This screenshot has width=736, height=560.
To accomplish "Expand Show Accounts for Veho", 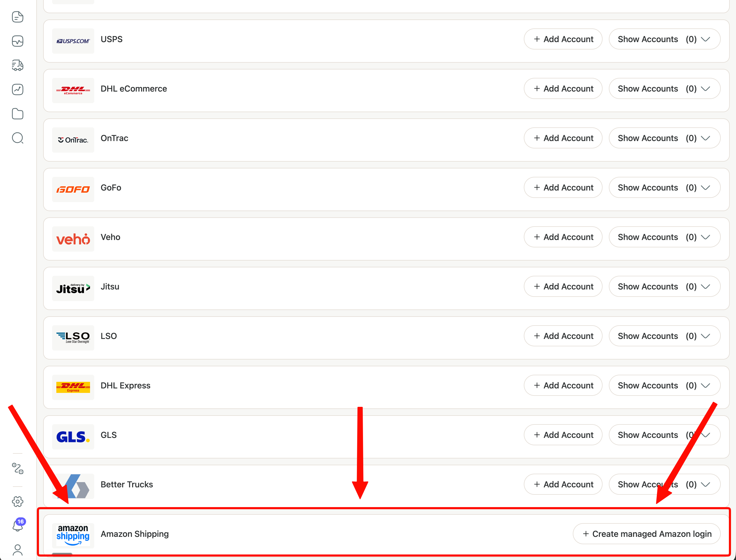I will tap(664, 237).
